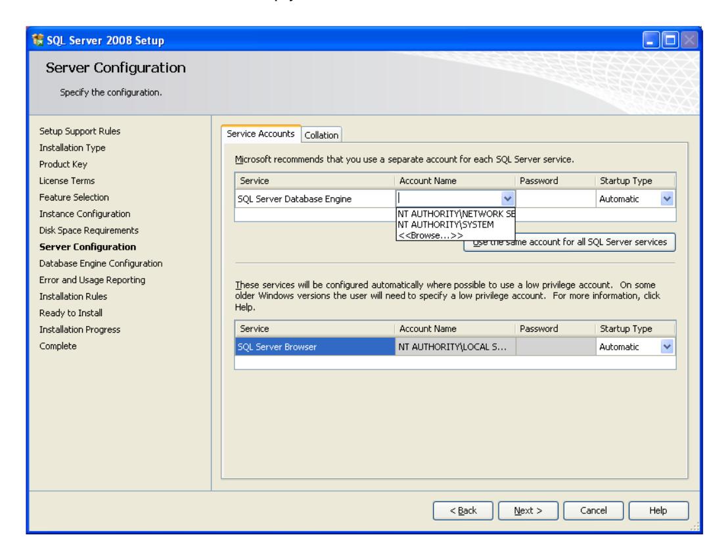
Task: Open Database Engine account name dropdown arrow
Action: [507, 198]
